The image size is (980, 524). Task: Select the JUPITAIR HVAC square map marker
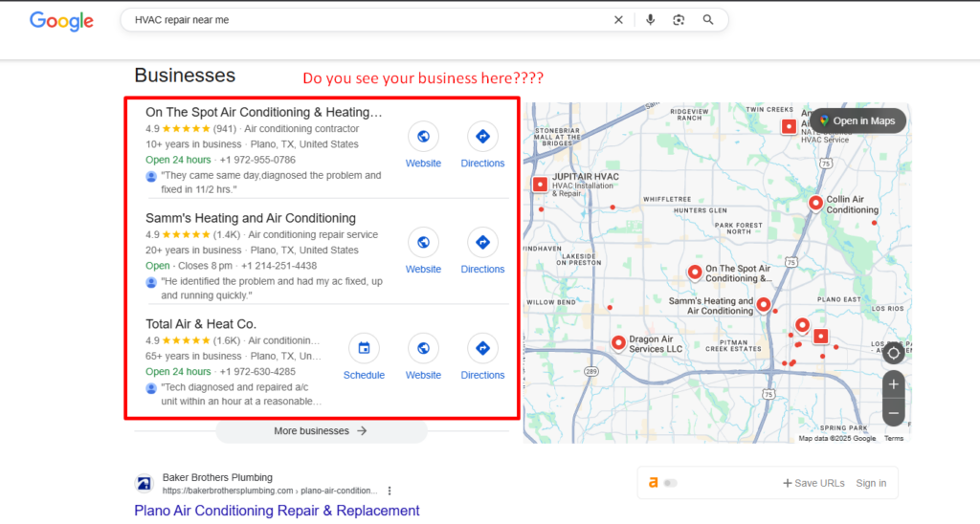[x=540, y=185]
